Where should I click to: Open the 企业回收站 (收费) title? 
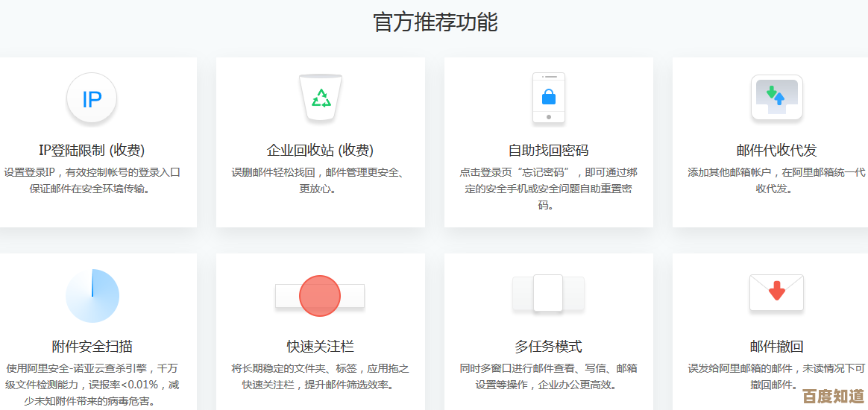[321, 150]
